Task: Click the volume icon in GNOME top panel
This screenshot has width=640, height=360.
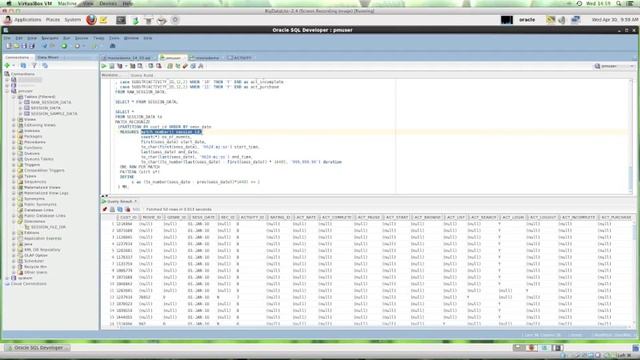Action: coord(562,20)
